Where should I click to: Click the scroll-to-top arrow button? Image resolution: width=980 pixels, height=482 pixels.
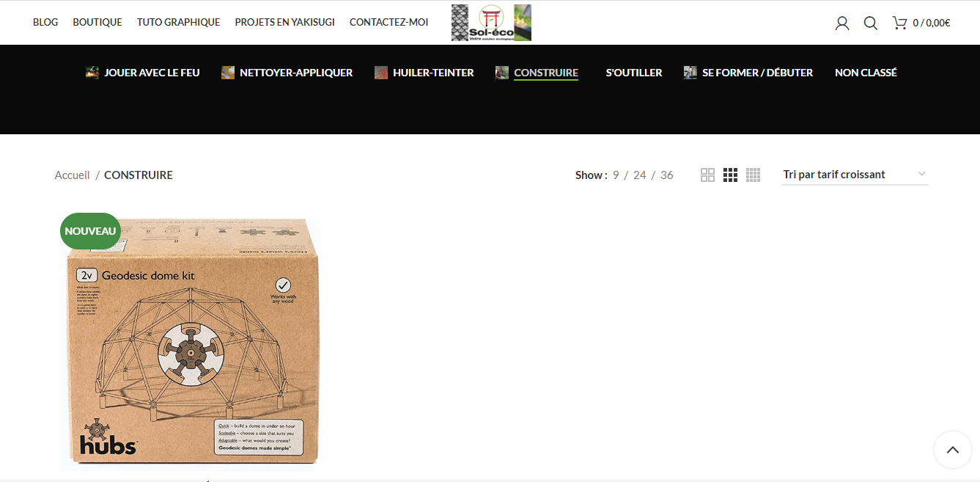click(952, 450)
